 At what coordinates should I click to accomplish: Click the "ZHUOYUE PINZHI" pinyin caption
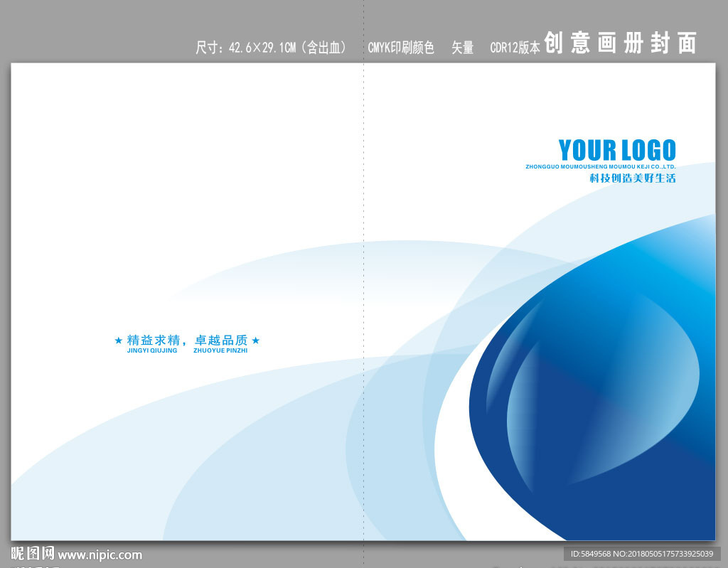(220, 350)
